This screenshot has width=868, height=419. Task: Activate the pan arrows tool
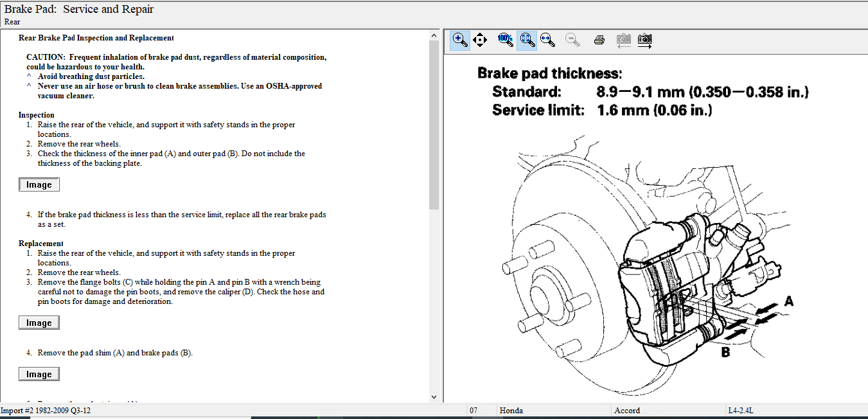point(479,40)
